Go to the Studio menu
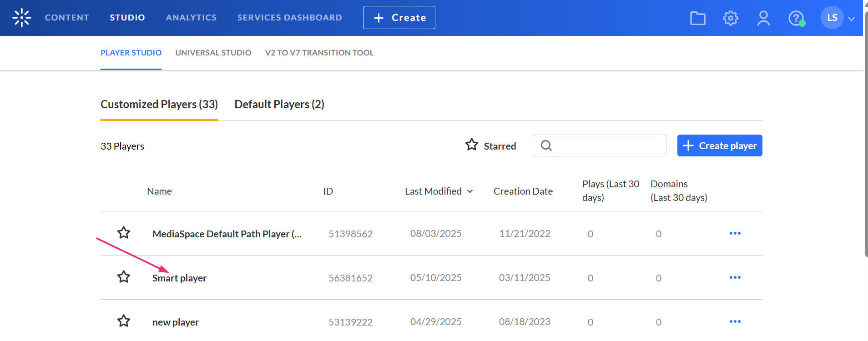This screenshot has width=868, height=341. pos(127,18)
